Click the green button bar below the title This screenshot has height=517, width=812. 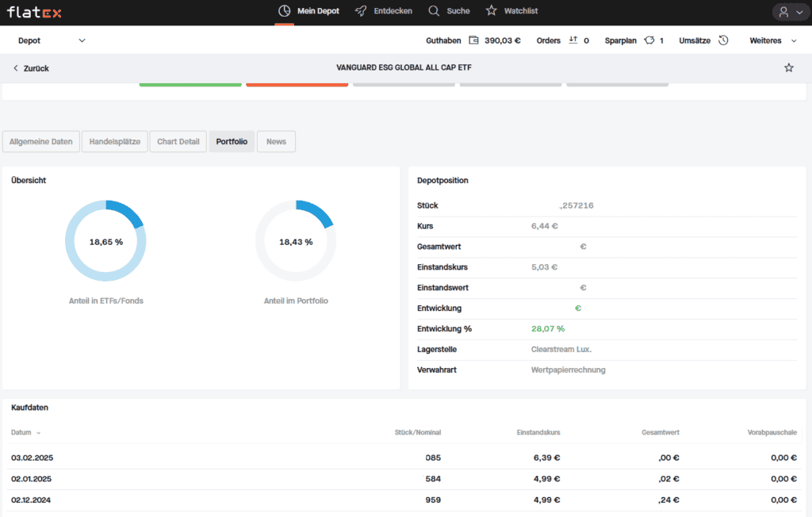pyautogui.click(x=190, y=84)
